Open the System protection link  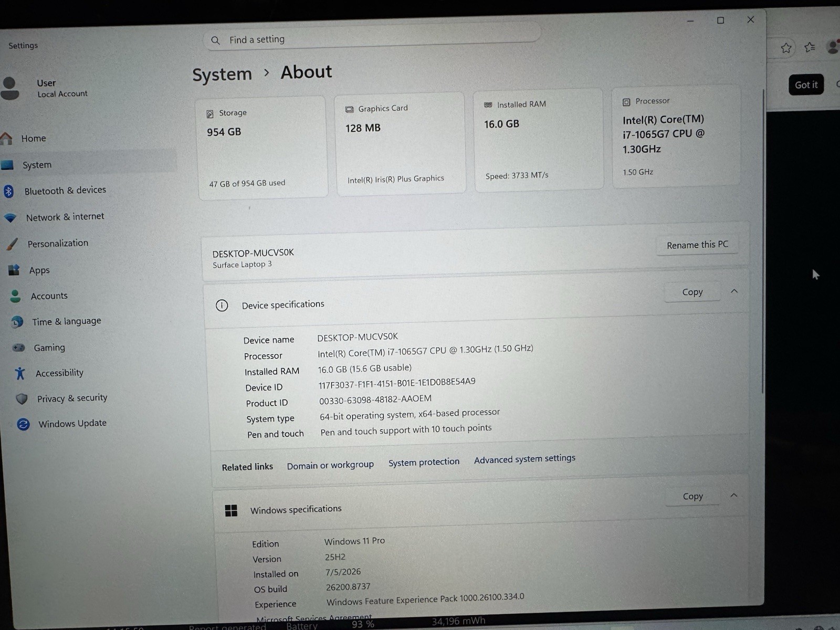pos(424,462)
